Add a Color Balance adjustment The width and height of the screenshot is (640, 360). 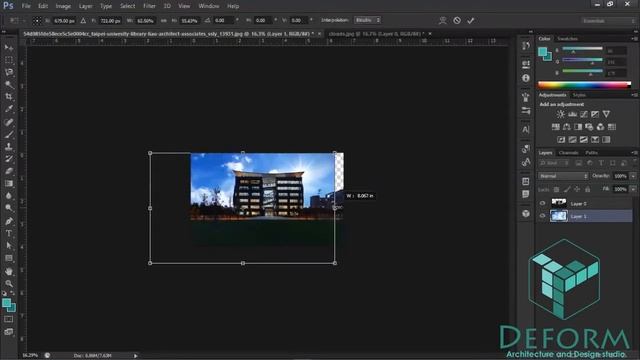click(567, 127)
